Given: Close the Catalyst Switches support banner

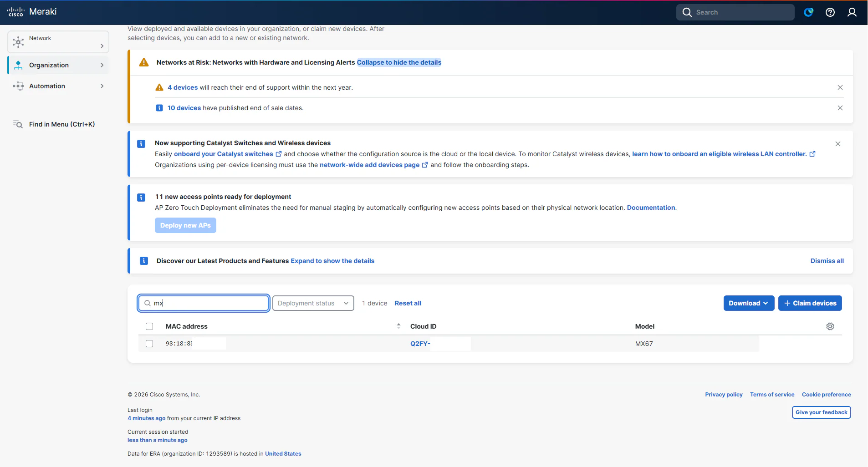Looking at the screenshot, I should [838, 144].
